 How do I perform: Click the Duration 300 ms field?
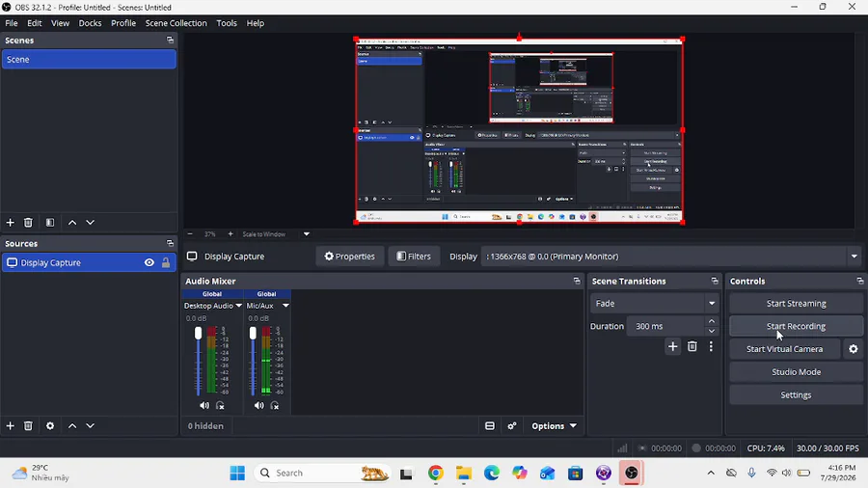[x=665, y=326]
